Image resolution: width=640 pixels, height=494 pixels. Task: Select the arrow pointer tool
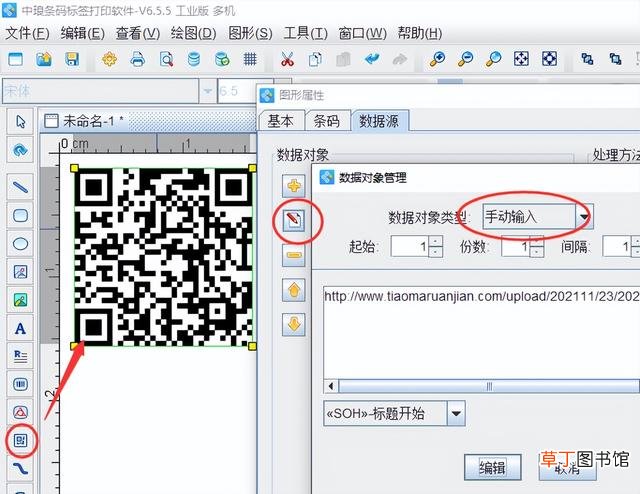[x=20, y=122]
